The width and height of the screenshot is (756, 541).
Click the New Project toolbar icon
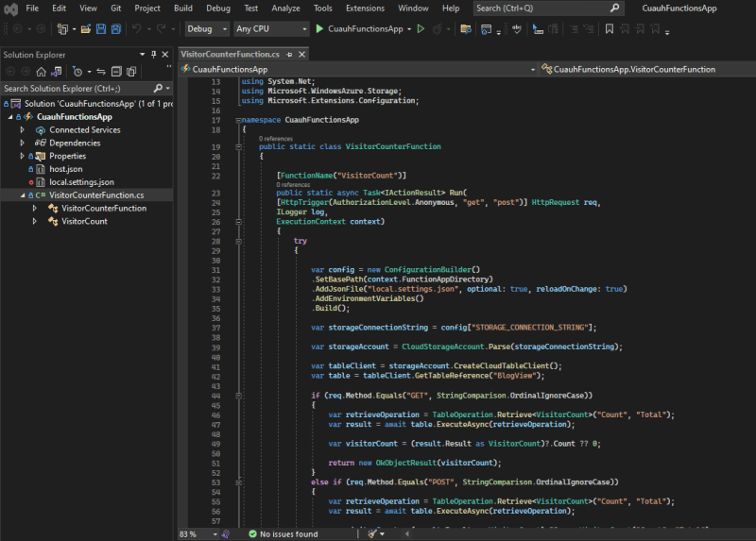click(62, 29)
